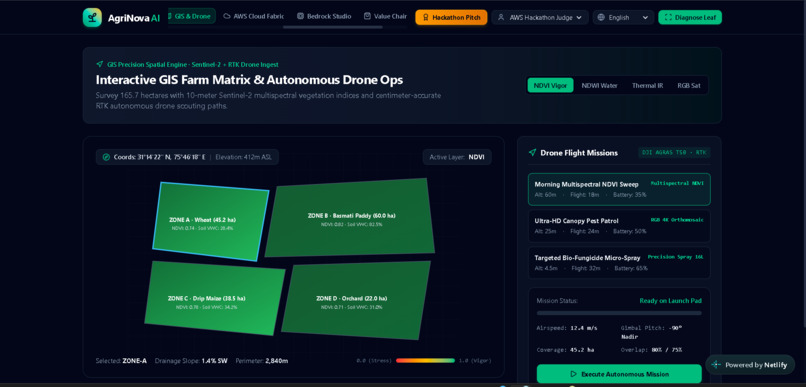Open the English language dropdown
This screenshot has width=806, height=387.
[623, 17]
